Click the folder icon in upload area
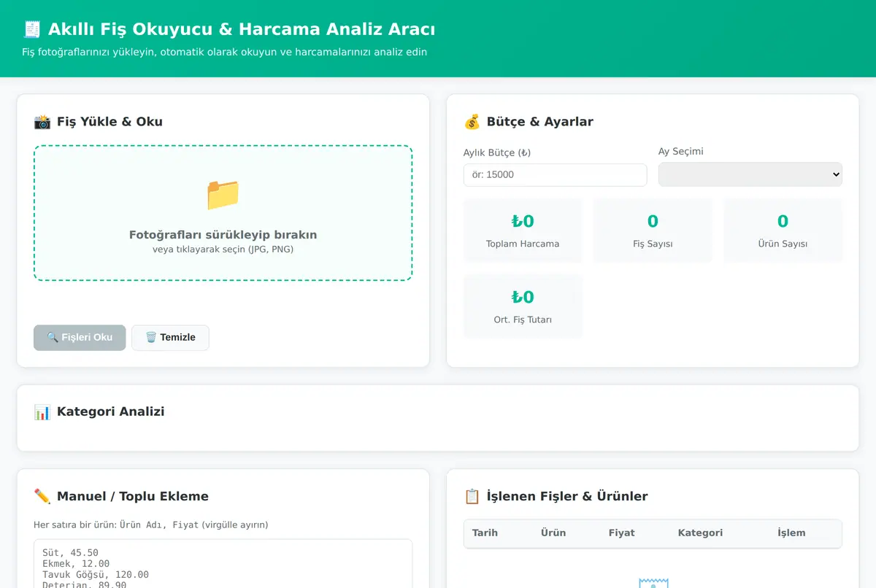 (x=223, y=194)
